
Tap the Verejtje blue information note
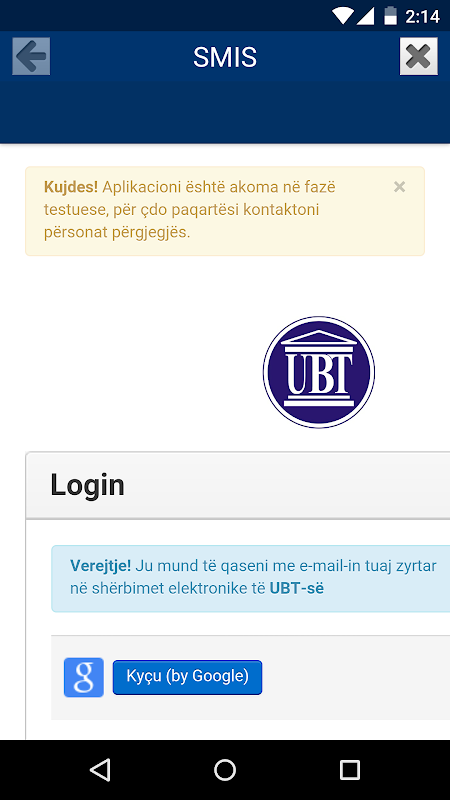[251, 578]
